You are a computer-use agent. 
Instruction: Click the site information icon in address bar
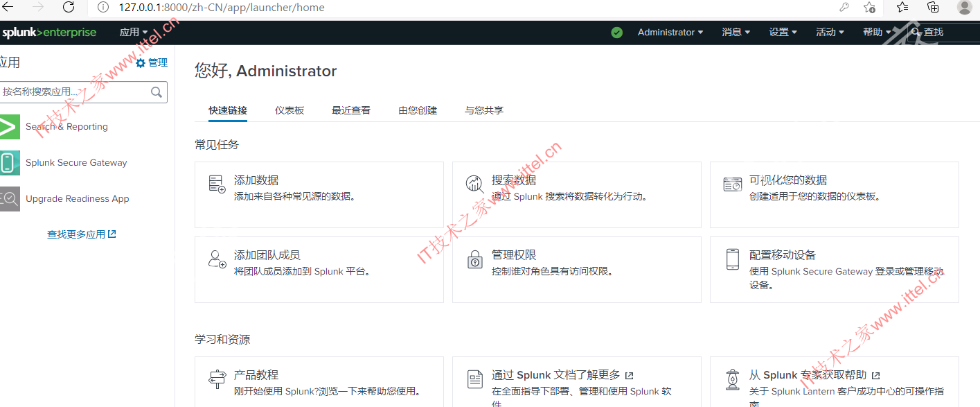click(x=103, y=8)
